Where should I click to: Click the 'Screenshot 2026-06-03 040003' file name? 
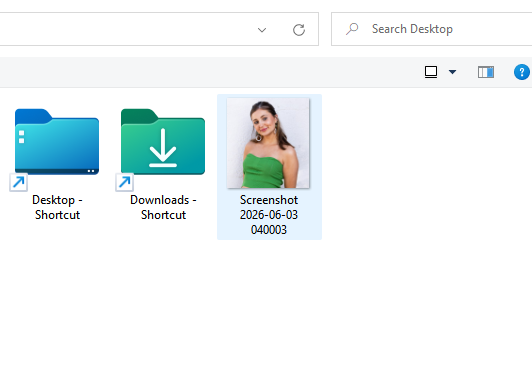pyautogui.click(x=269, y=215)
